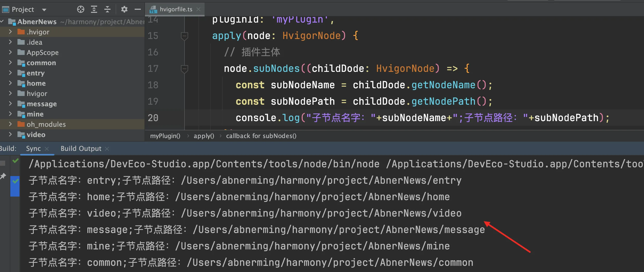Click the .hvigor orange folder icon
This screenshot has height=272, width=644.
point(21,32)
